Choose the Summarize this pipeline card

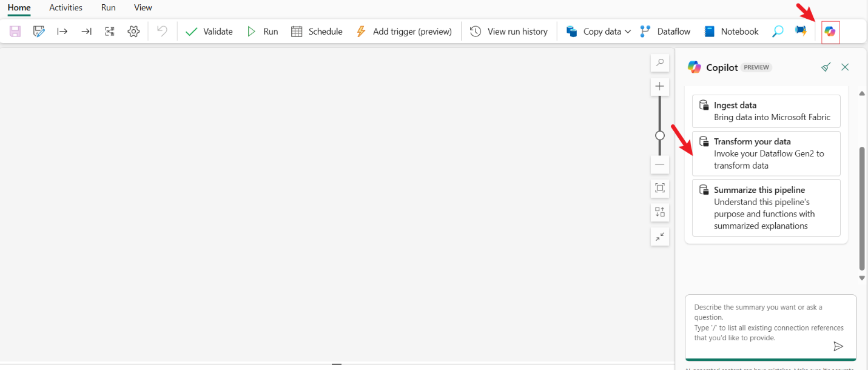766,207
